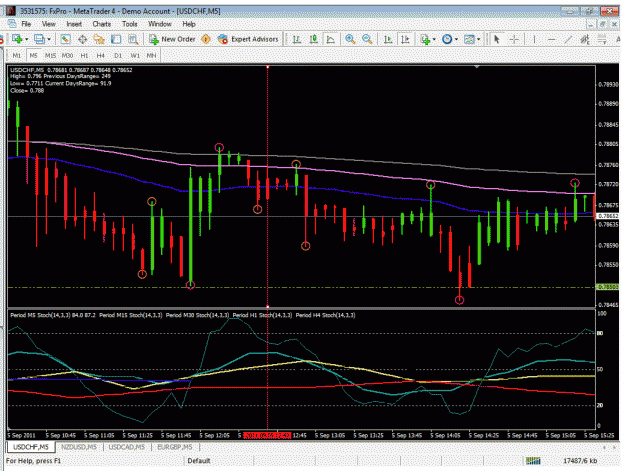Click the connection bars status icon
The width and height of the screenshot is (625, 471).
click(x=533, y=461)
